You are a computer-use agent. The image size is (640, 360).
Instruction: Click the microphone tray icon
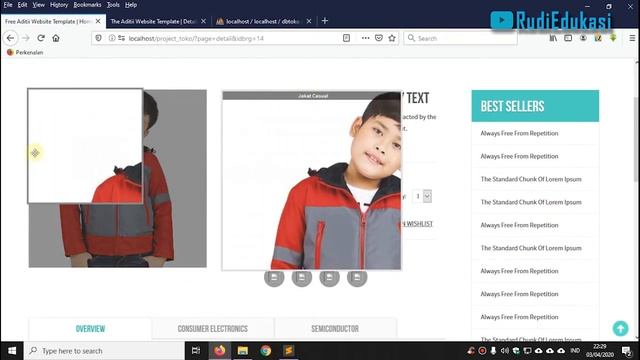tap(493, 351)
